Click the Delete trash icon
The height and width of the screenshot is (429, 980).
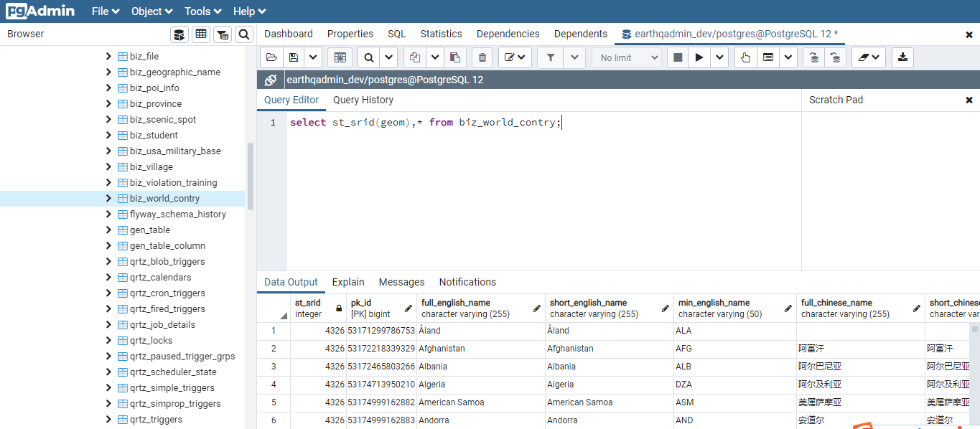pos(482,57)
